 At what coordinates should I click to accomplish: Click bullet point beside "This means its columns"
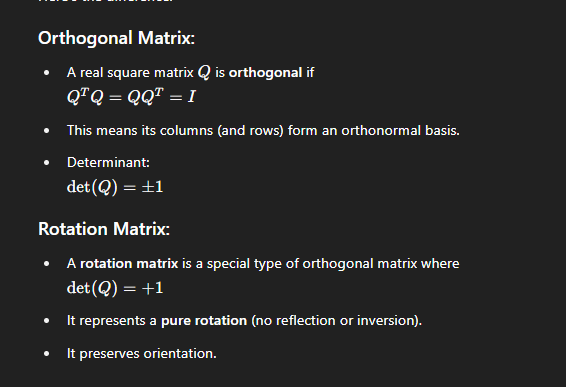point(46,130)
